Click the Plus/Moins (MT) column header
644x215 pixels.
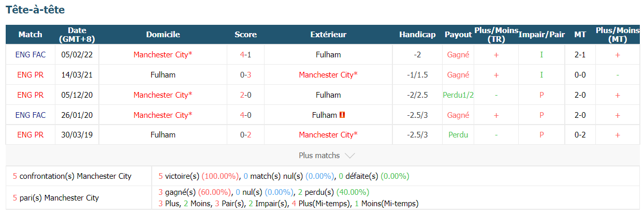pyautogui.click(x=617, y=35)
